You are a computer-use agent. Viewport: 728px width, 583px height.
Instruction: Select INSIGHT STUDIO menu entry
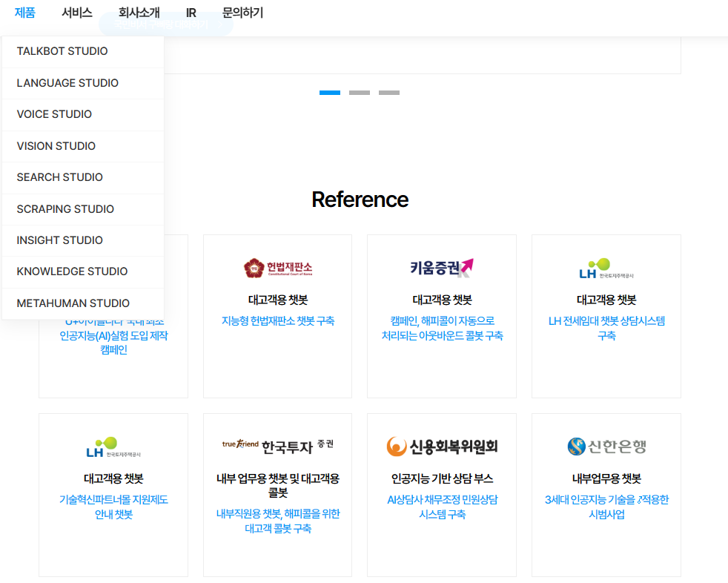click(x=83, y=240)
